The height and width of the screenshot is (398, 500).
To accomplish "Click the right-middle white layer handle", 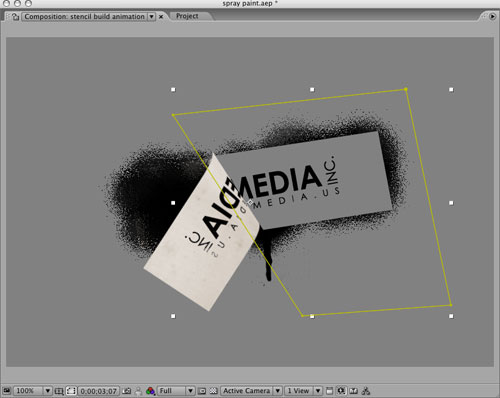I will (451, 203).
